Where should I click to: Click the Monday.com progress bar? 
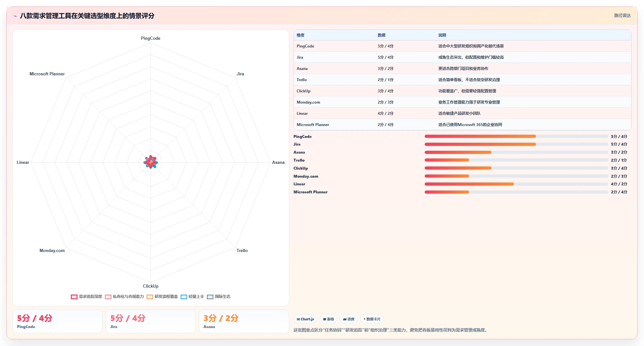pos(516,176)
